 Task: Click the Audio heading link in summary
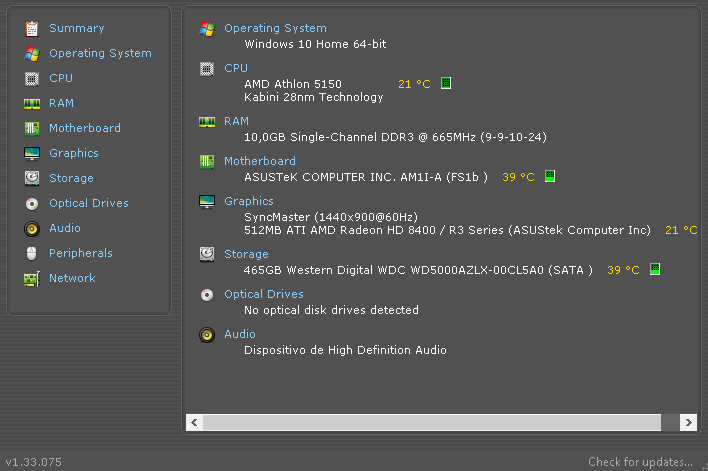[x=240, y=334]
